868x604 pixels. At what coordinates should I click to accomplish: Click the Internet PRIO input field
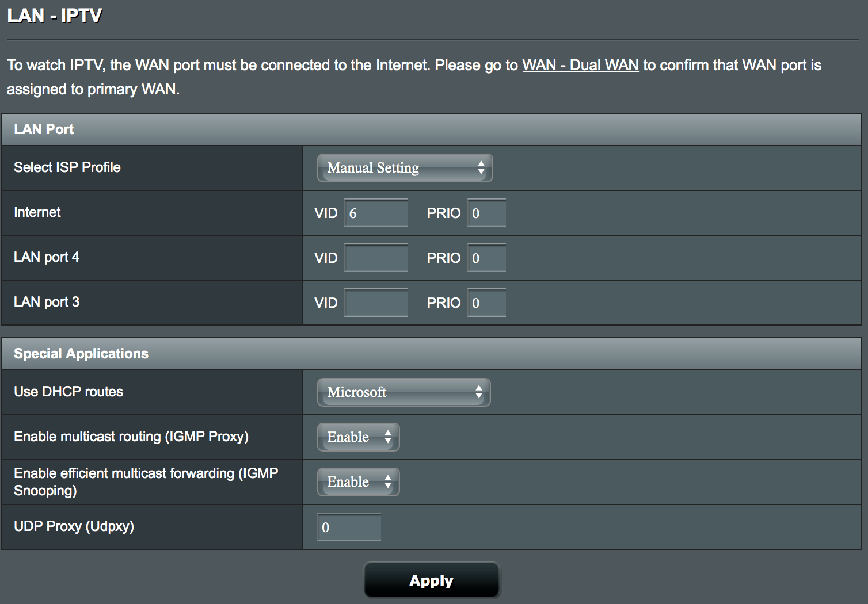coord(486,213)
